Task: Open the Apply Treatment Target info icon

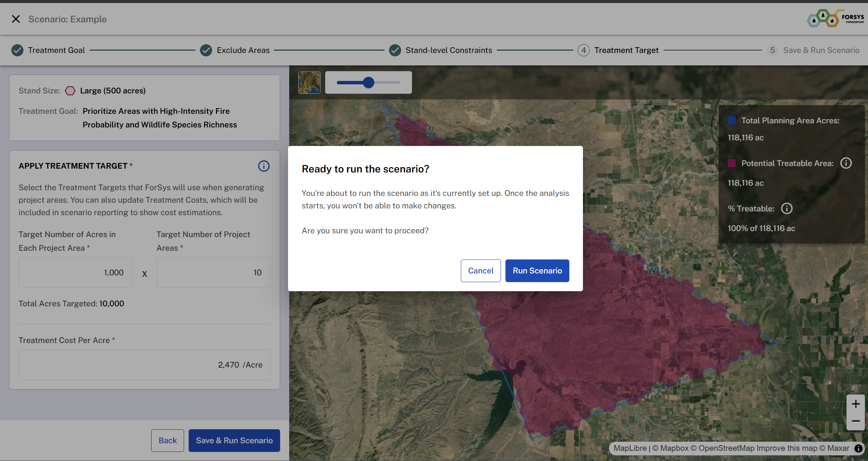Action: pos(263,166)
